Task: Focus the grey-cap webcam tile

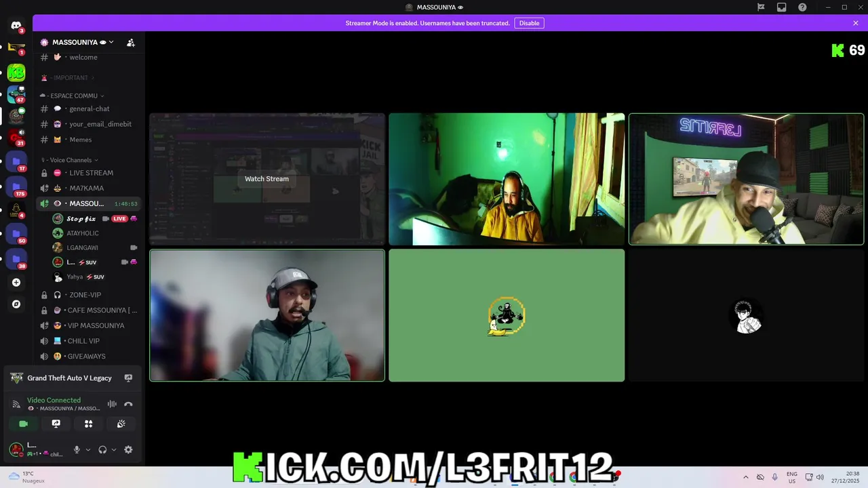Action: pyautogui.click(x=267, y=315)
